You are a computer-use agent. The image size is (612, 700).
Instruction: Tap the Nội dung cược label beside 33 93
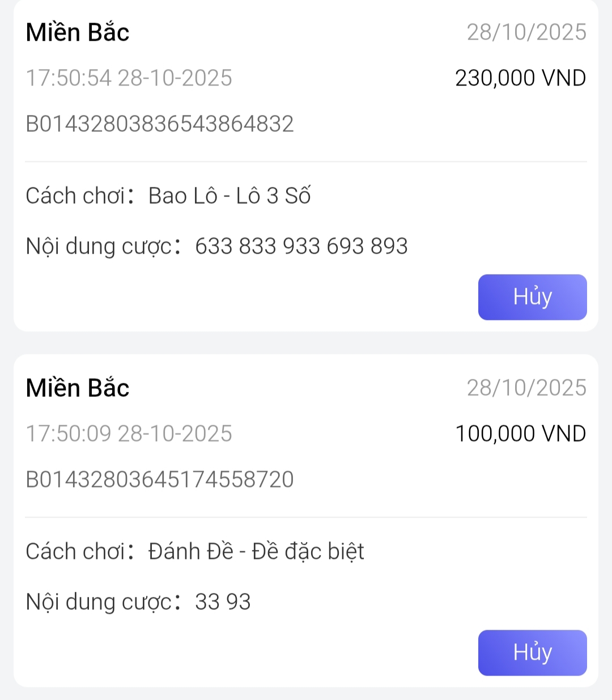click(99, 602)
